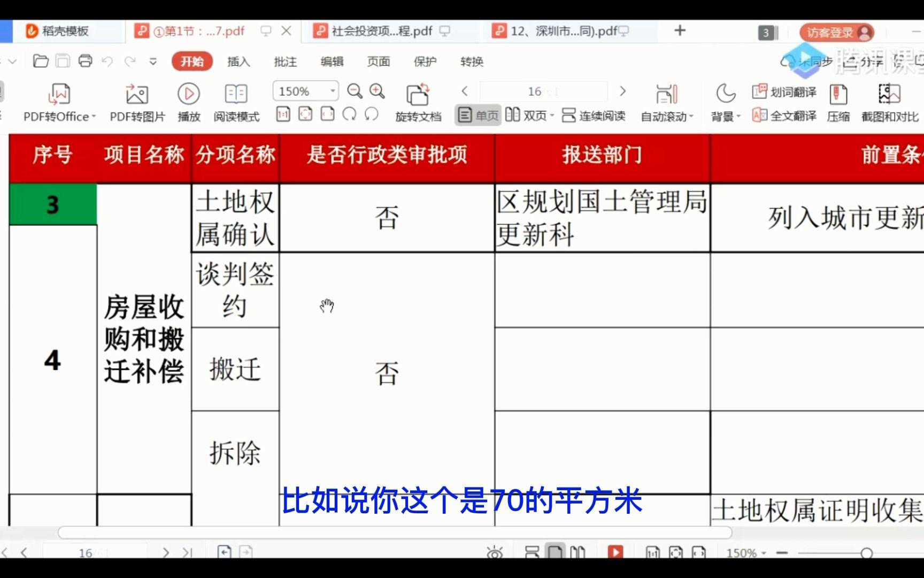Close the ①第1节：...7.pdf tab
924x578 pixels.
[287, 31]
